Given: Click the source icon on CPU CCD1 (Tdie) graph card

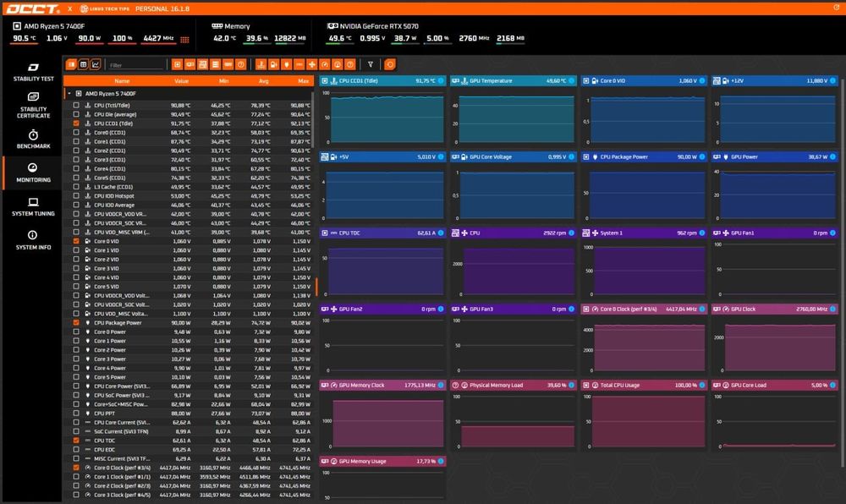Looking at the screenshot, I should coord(325,81).
